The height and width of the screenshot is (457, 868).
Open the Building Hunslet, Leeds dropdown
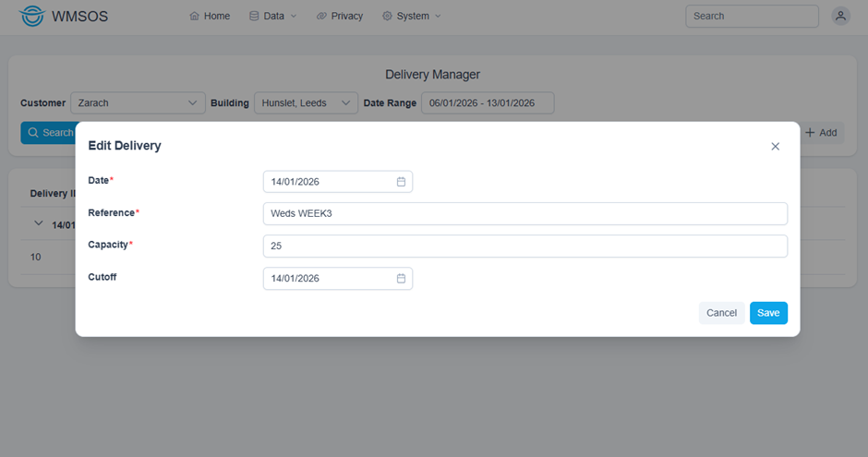tap(307, 102)
